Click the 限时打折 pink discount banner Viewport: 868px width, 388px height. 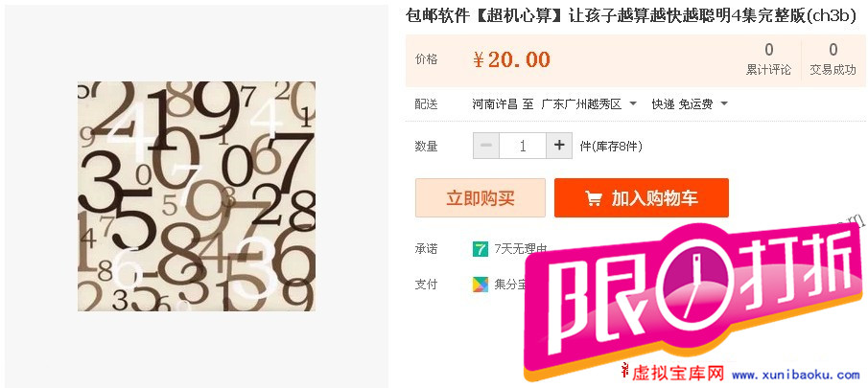pos(694,297)
